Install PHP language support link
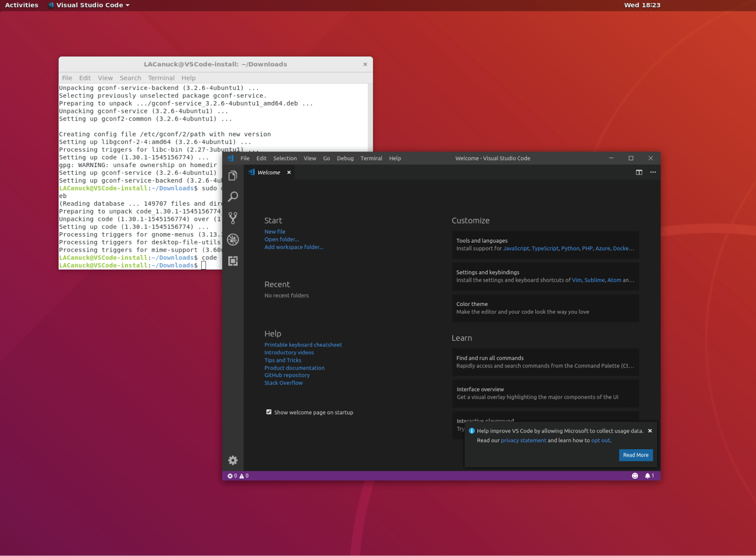 pos(587,248)
